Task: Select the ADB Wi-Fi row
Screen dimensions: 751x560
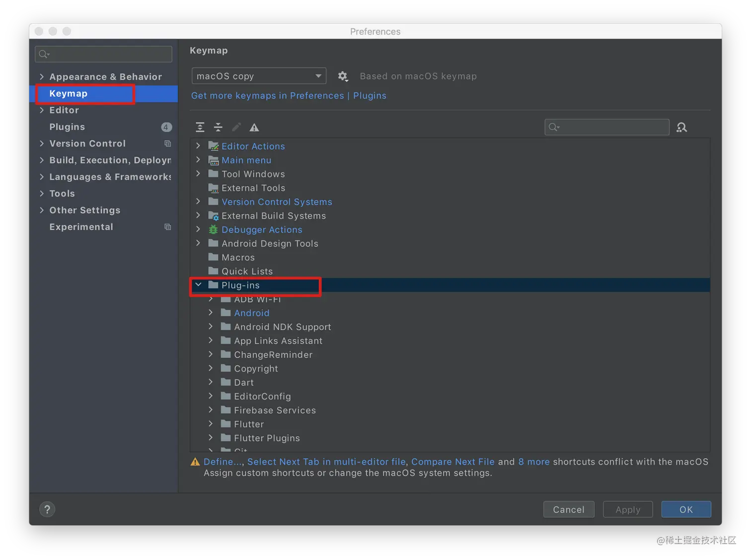Action: pyautogui.click(x=450, y=299)
